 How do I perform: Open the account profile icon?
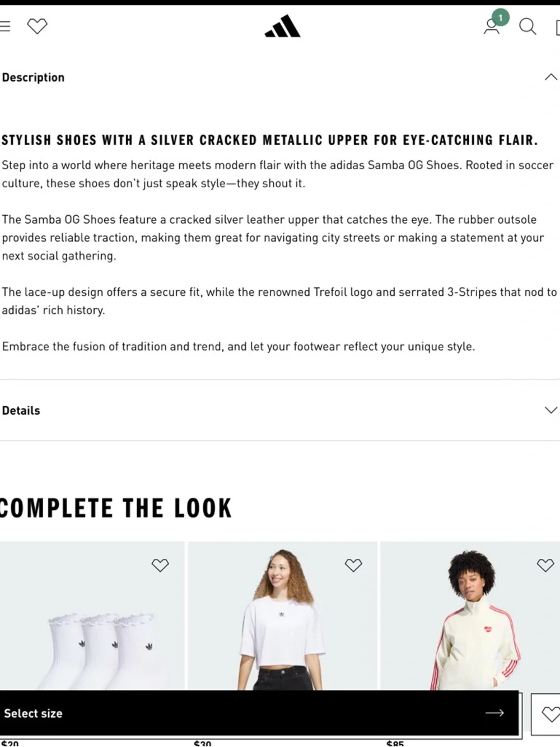click(492, 26)
